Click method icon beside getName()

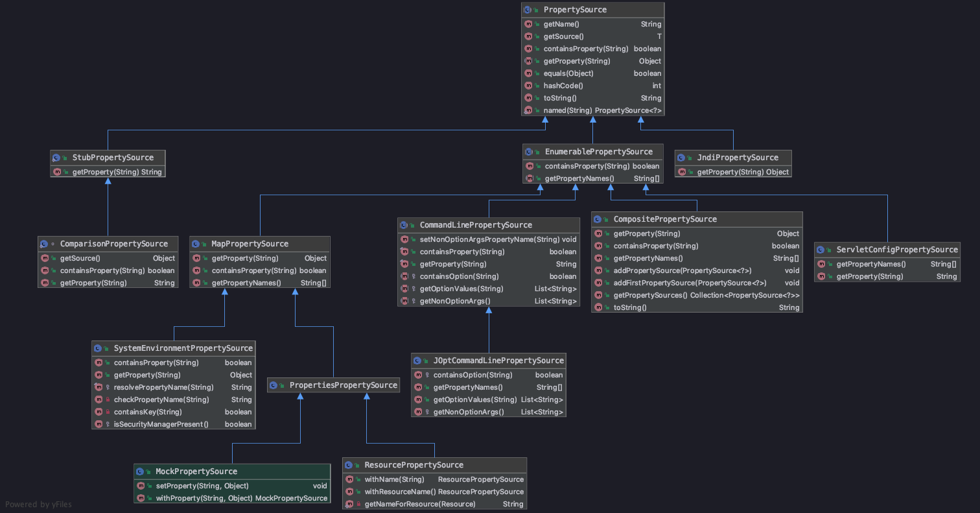[x=528, y=24]
